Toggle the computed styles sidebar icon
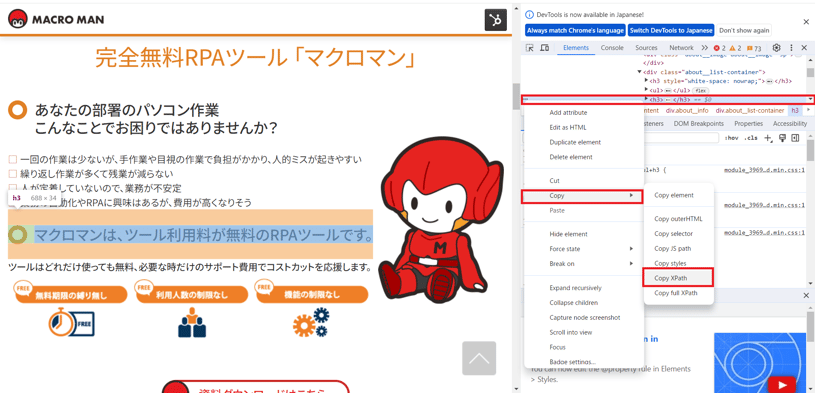 point(795,138)
